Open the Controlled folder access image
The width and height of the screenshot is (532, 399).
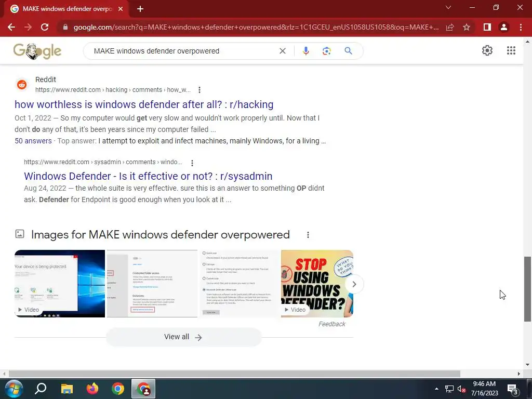point(152,284)
